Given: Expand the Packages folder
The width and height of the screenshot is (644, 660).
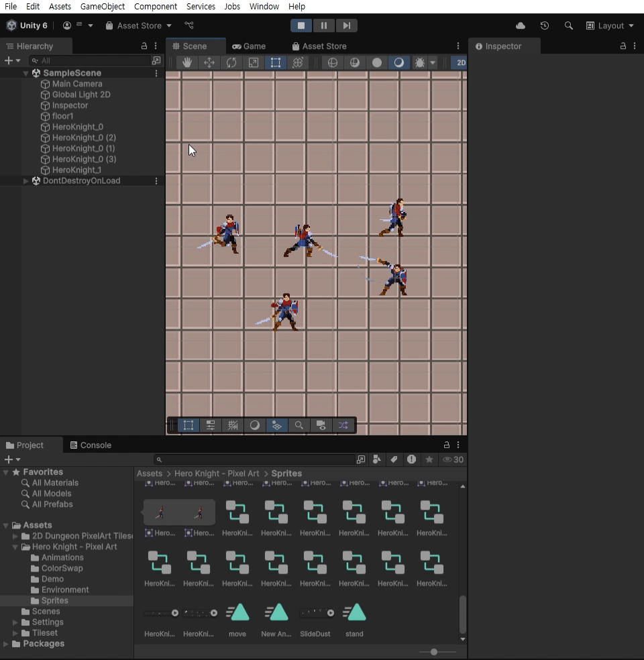Looking at the screenshot, I should pos(6,644).
